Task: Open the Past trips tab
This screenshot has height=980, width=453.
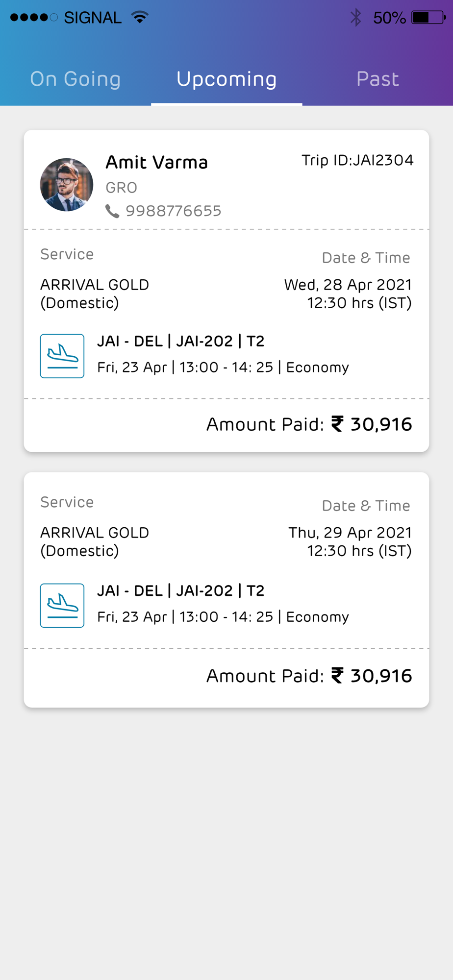Action: pyautogui.click(x=377, y=79)
